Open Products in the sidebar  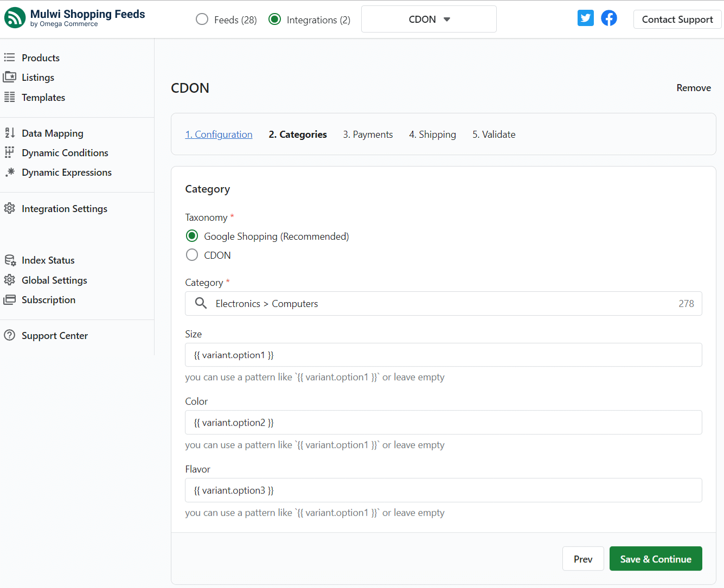[41, 57]
